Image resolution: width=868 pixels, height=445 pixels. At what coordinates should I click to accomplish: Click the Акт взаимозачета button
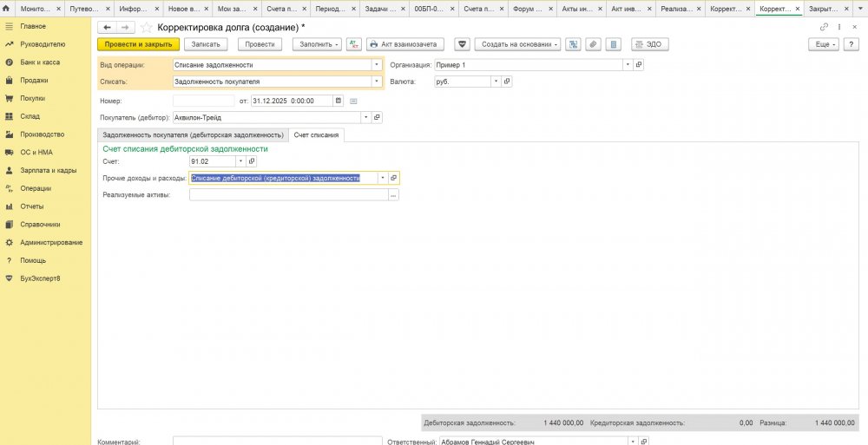point(406,43)
